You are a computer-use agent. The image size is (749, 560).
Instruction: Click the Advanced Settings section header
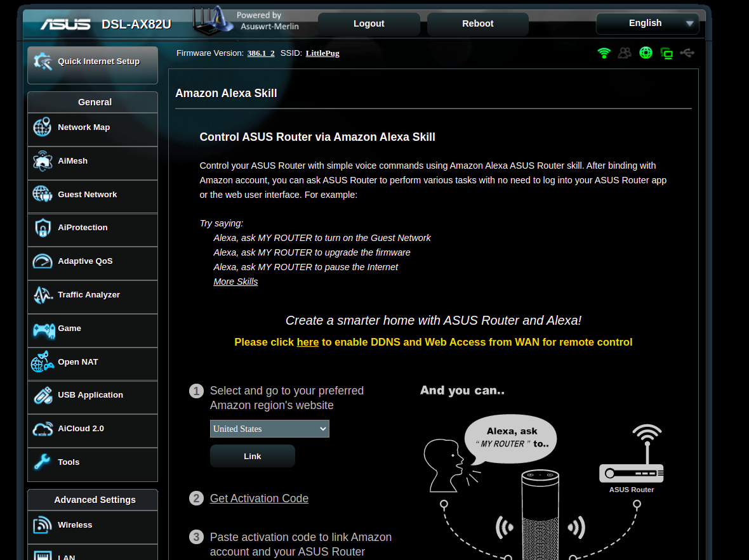click(x=93, y=500)
